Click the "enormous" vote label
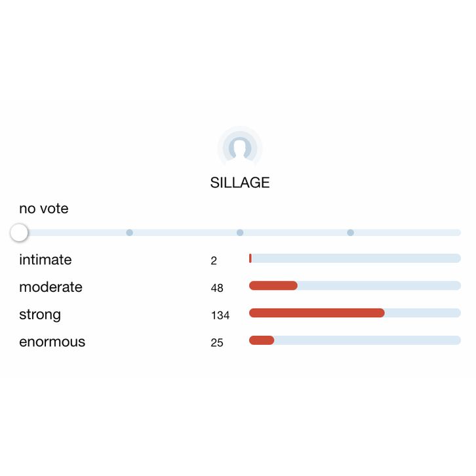The height and width of the screenshot is (476, 476). tap(52, 342)
